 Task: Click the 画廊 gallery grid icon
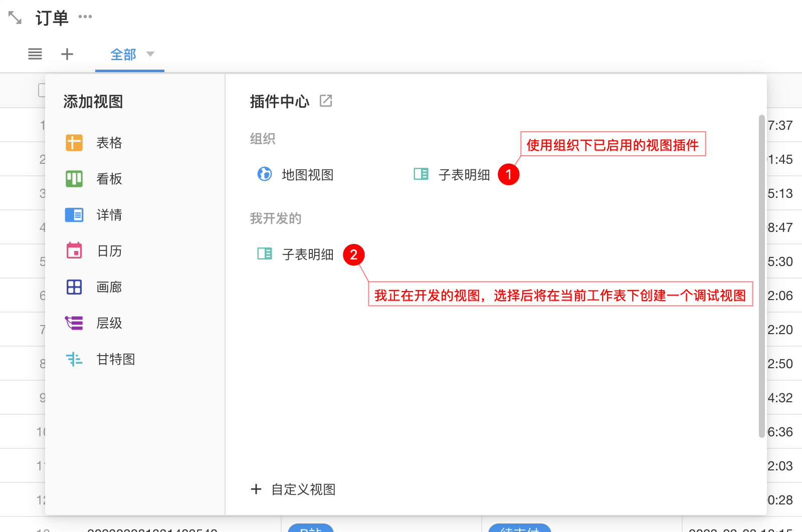point(74,287)
